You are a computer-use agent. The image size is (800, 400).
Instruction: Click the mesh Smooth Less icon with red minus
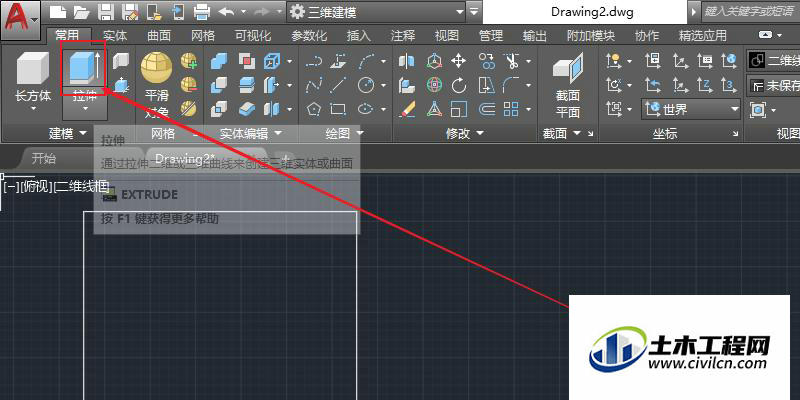click(189, 84)
